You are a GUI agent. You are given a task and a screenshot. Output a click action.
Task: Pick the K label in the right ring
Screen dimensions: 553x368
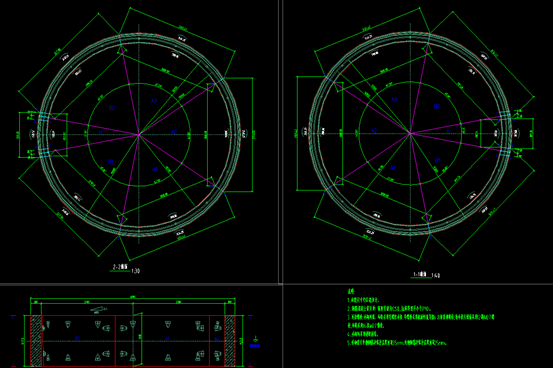(x=449, y=131)
